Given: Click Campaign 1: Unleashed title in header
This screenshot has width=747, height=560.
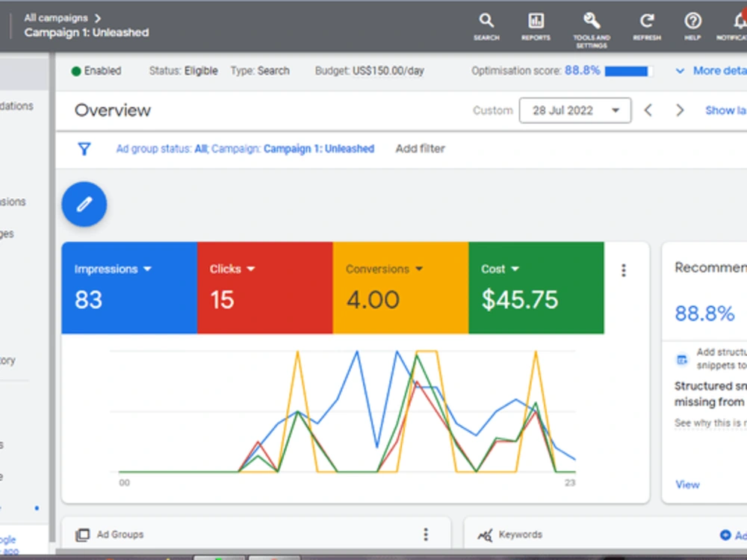Looking at the screenshot, I should pos(87,32).
